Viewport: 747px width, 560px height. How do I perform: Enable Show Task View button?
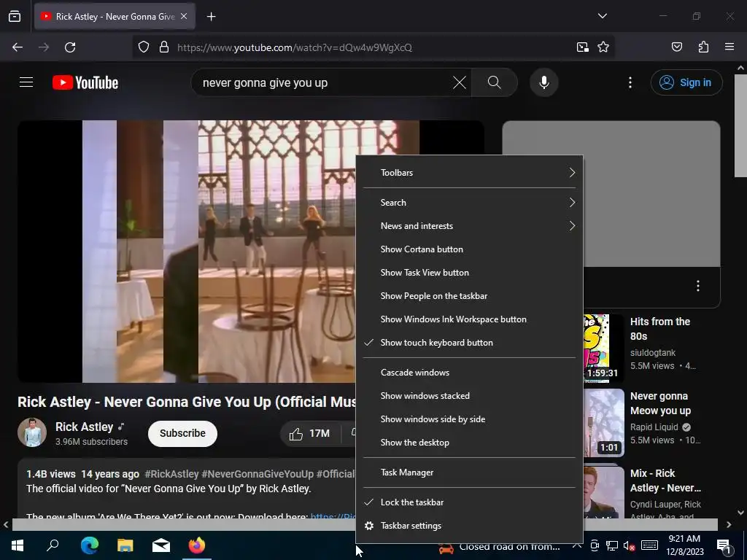click(x=469, y=273)
